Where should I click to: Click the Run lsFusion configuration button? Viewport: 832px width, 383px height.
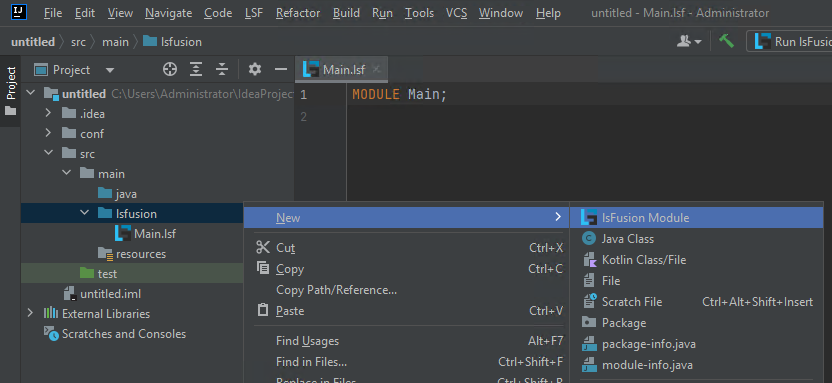(790, 41)
